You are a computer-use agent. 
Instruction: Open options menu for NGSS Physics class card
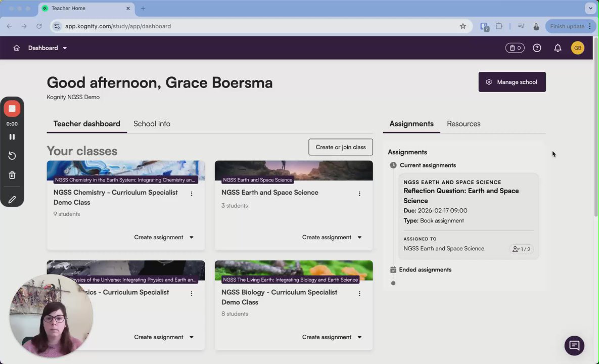tap(192, 293)
